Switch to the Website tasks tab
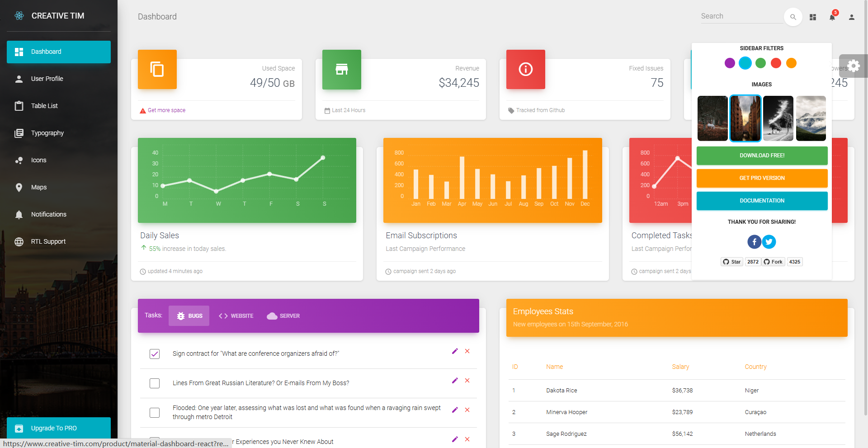This screenshot has width=868, height=448. pyautogui.click(x=236, y=316)
